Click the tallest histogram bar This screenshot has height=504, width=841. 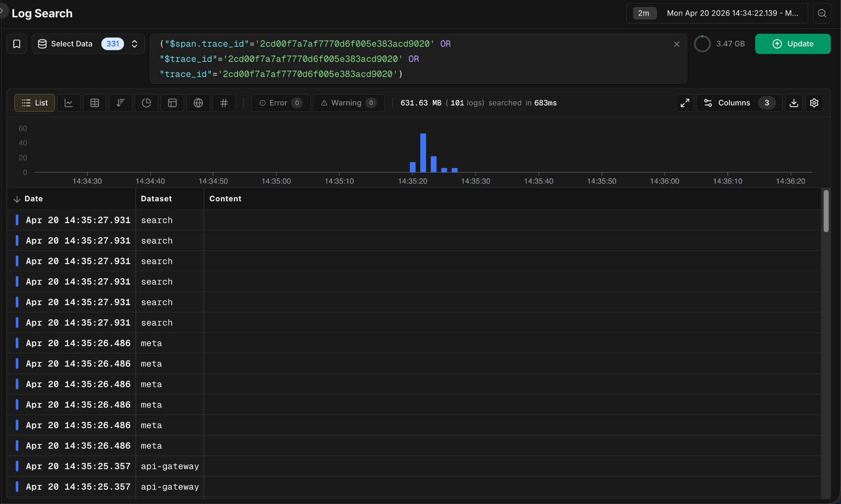click(423, 152)
